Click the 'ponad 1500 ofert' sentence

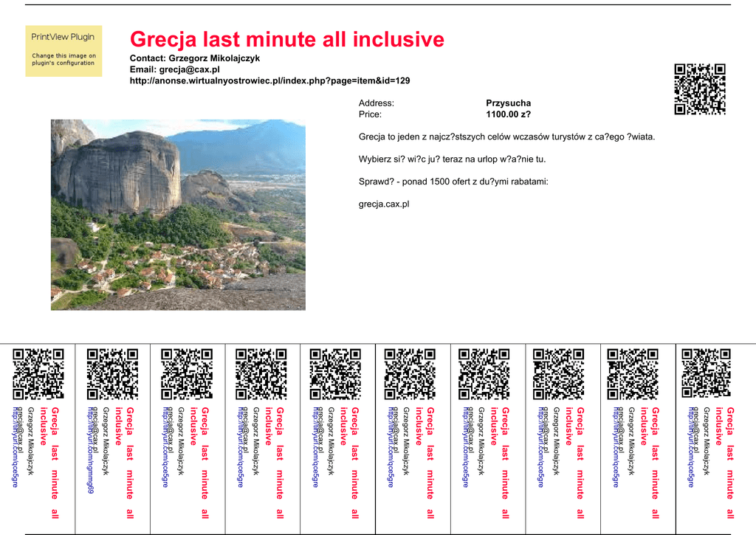[453, 182]
